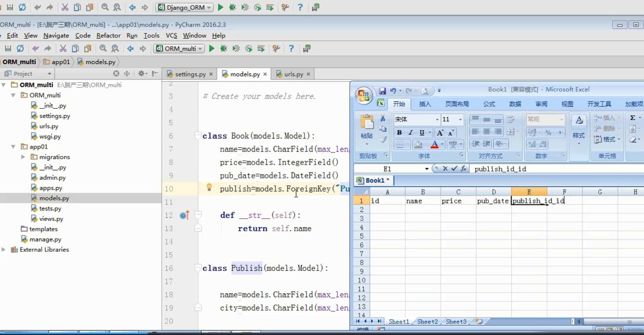Open the PyCharm VCS menu

coord(171,35)
